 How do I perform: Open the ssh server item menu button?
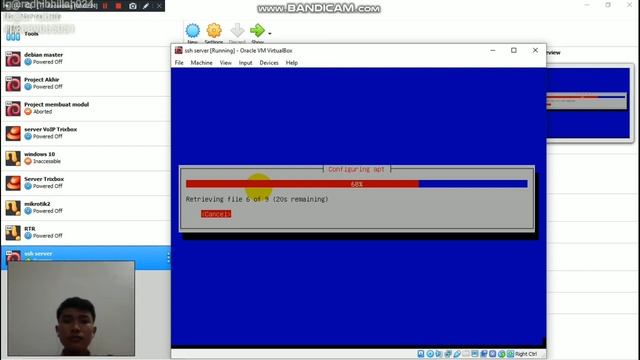(x=168, y=258)
